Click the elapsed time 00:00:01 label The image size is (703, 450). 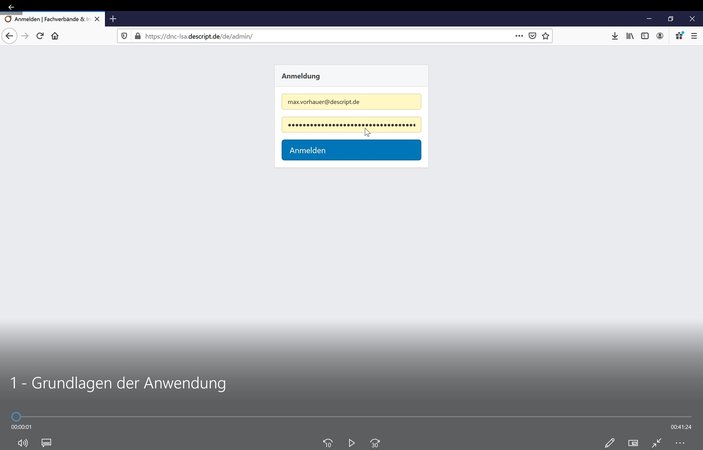pos(22,427)
